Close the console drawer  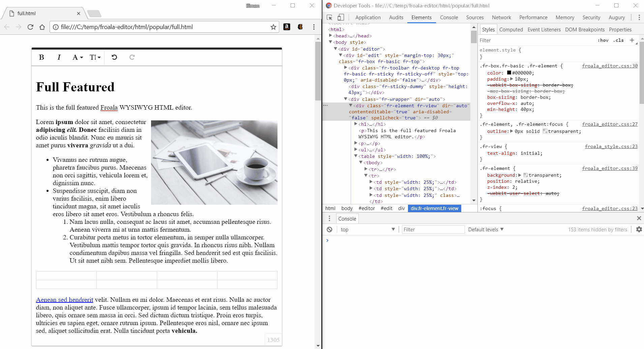pos(639,219)
